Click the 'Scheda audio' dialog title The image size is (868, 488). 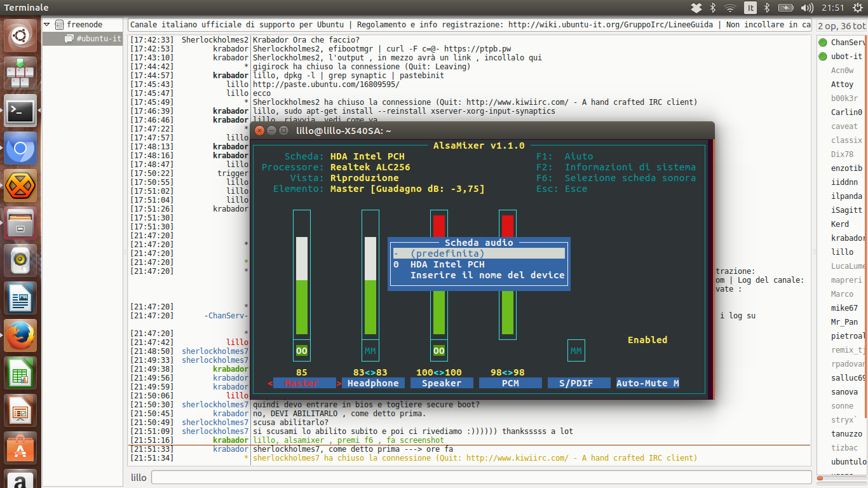coord(478,243)
